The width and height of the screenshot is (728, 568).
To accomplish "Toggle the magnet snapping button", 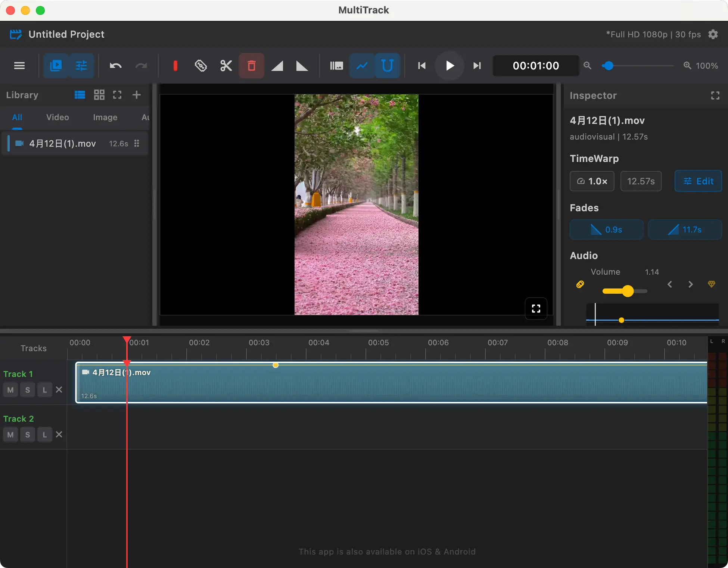I will [387, 66].
